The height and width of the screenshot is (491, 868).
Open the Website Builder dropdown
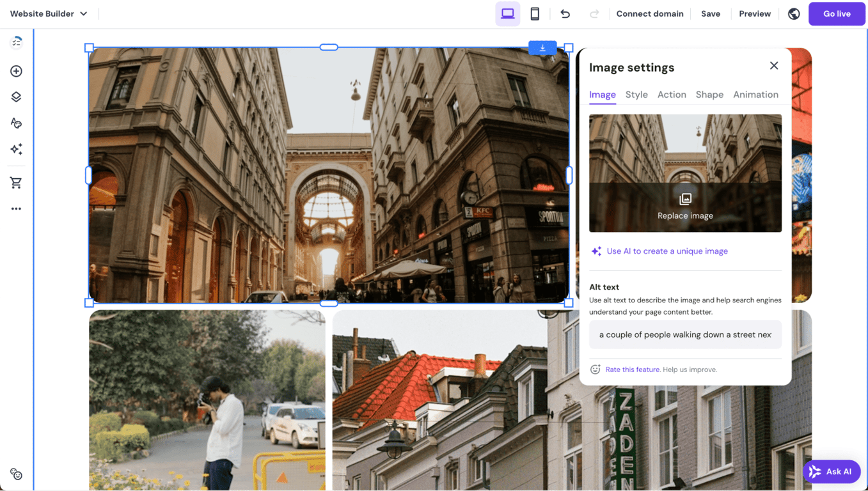(49, 13)
